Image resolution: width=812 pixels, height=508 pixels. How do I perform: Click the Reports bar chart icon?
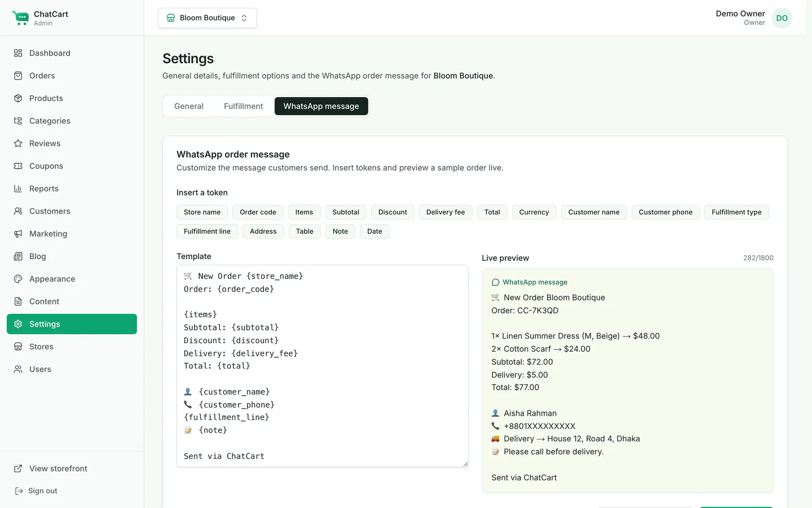point(18,189)
